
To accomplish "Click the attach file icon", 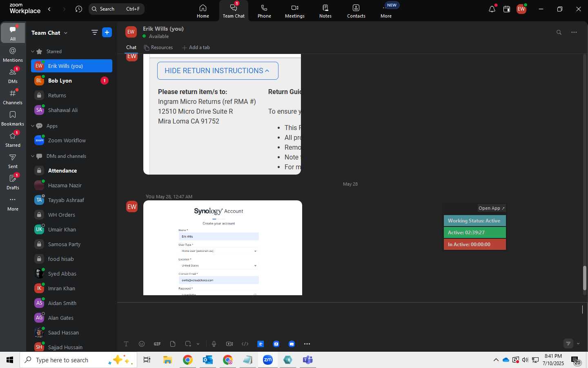I will (x=173, y=344).
